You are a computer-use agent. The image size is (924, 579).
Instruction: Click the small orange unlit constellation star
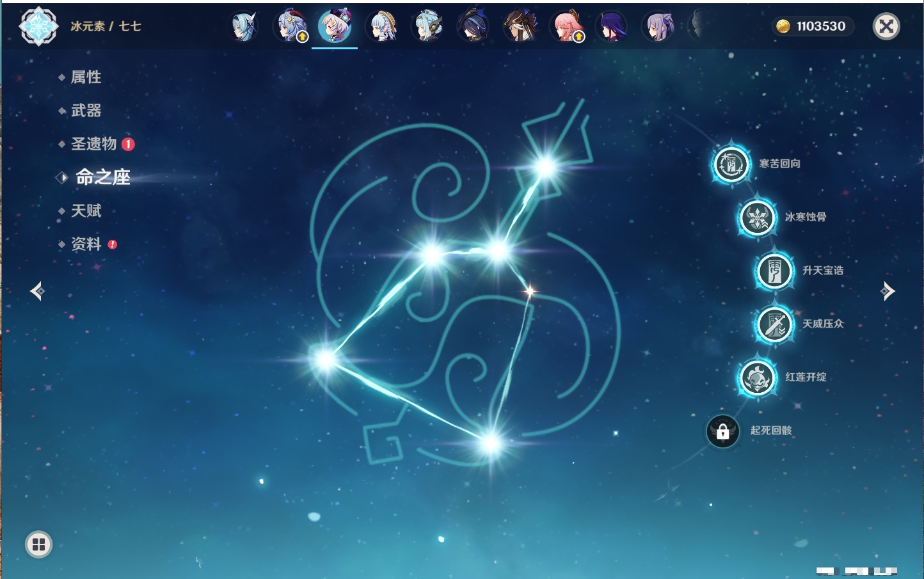point(530,291)
